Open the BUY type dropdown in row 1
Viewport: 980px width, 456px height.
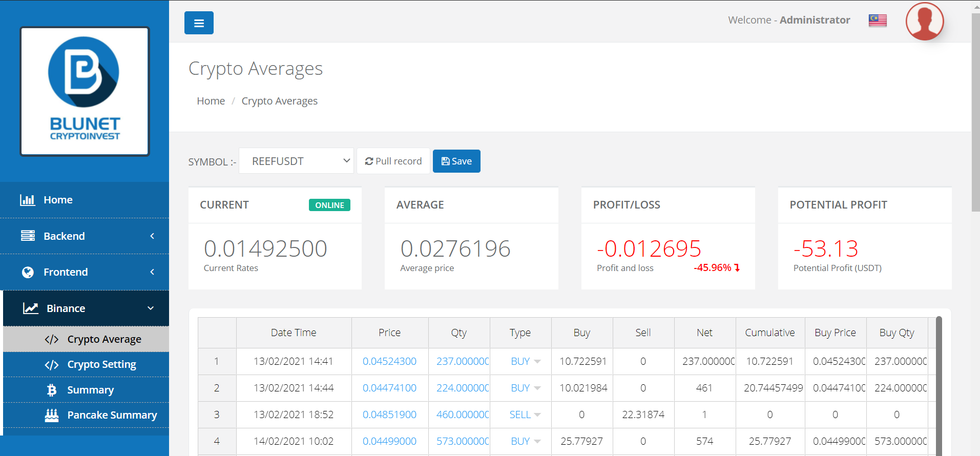(537, 362)
